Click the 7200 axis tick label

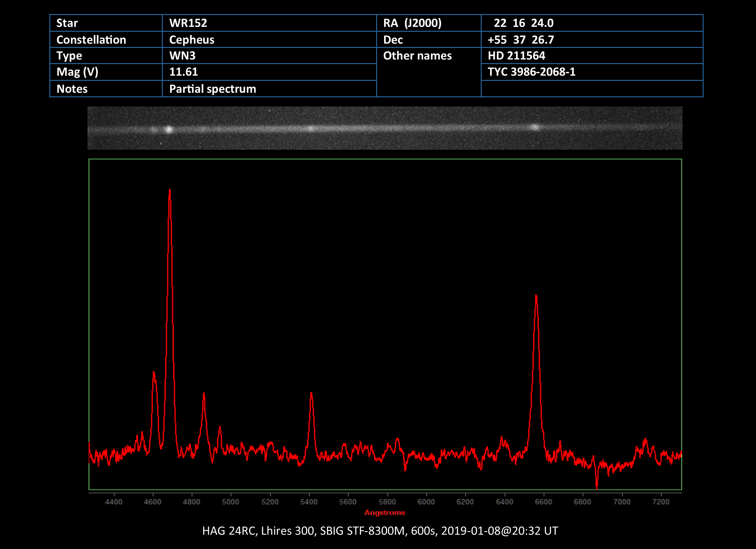pos(661,502)
